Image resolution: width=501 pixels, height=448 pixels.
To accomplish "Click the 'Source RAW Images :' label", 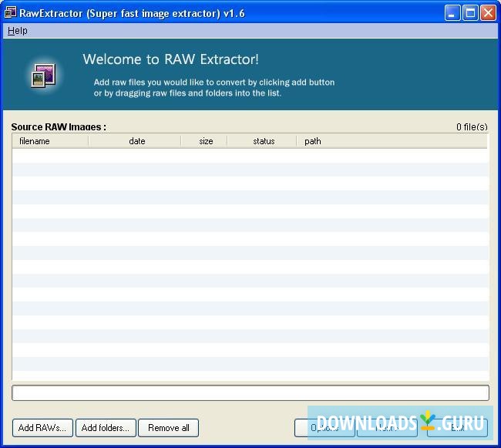I will [x=59, y=127].
